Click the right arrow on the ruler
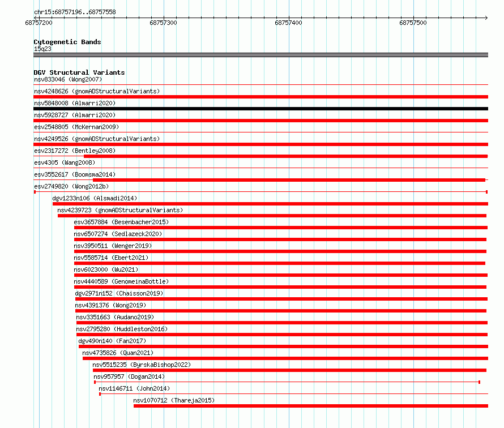Image resolution: width=504 pixels, height=428 pixels. pos(486,18)
